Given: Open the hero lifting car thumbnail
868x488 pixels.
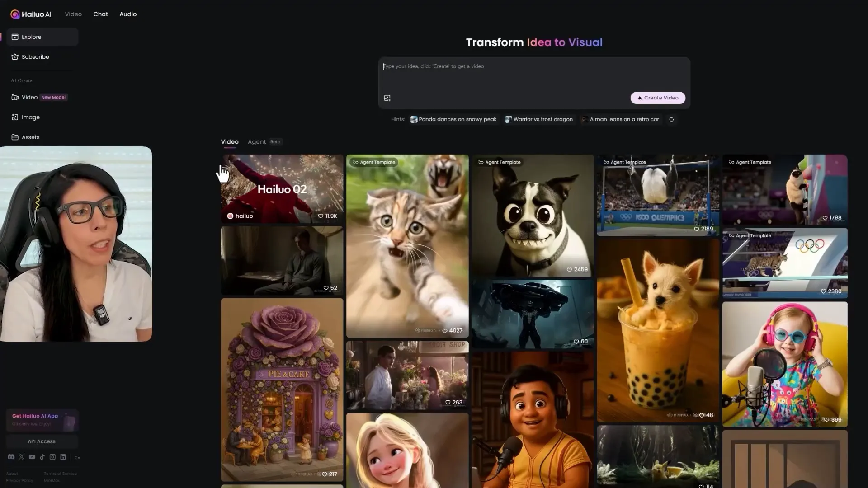Looking at the screenshot, I should [533, 314].
